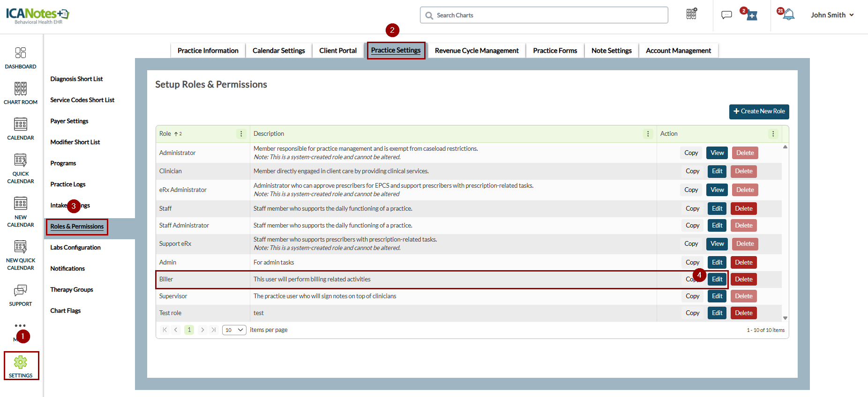The width and height of the screenshot is (868, 397).
Task: Switch to the Revenue Cycle Management tab
Action: pos(477,51)
